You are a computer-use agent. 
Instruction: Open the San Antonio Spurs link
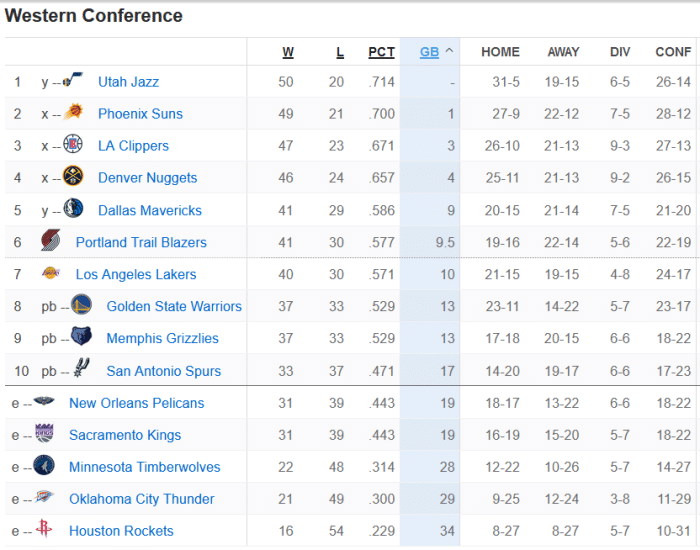[163, 371]
